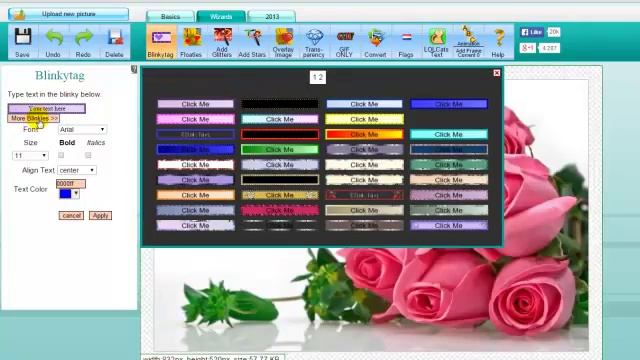Choose the black blinky with yellow border
The height and width of the screenshot is (360, 640).
tap(280, 180)
